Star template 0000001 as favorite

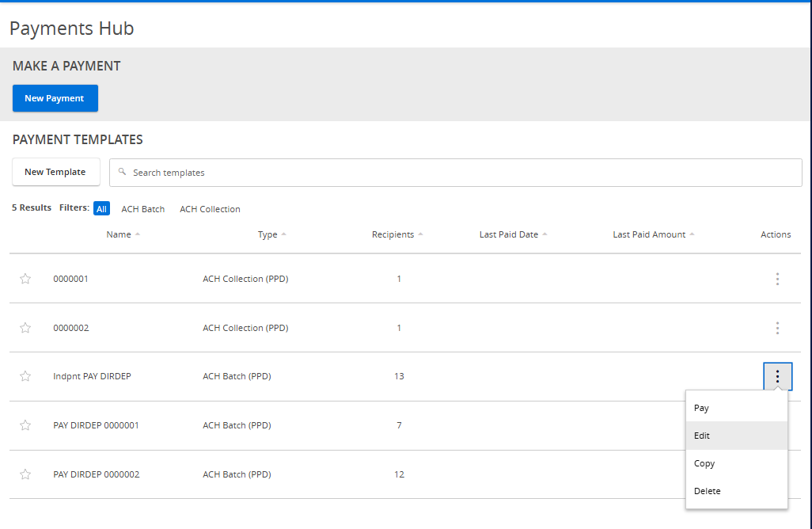[25, 279]
